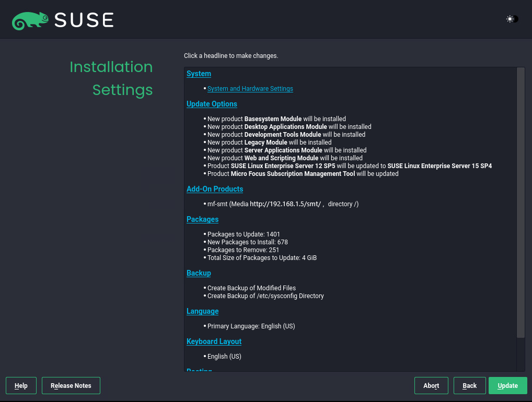Click the Installation Settings title

pyautogui.click(x=111, y=78)
